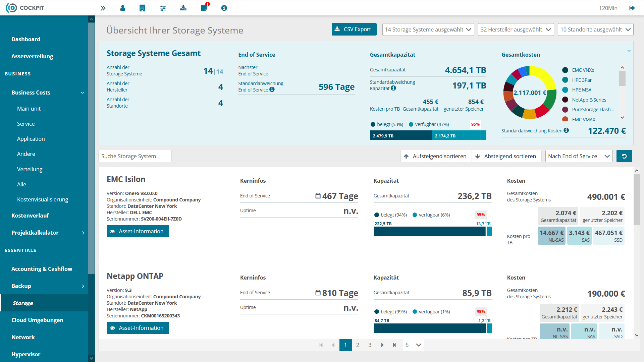This screenshot has width=644, height=362.
Task: Toggle HPE 3Par legend entry
Action: tap(577, 80)
